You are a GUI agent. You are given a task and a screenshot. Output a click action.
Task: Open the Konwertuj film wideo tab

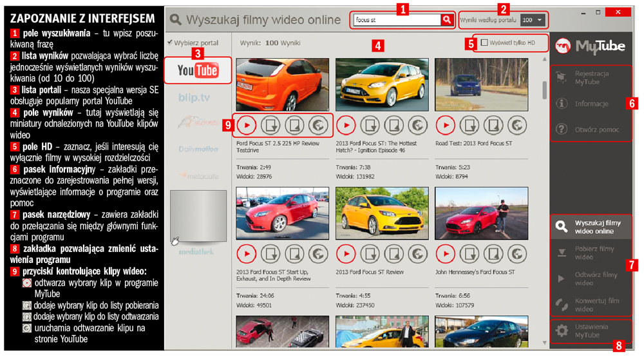(x=591, y=304)
